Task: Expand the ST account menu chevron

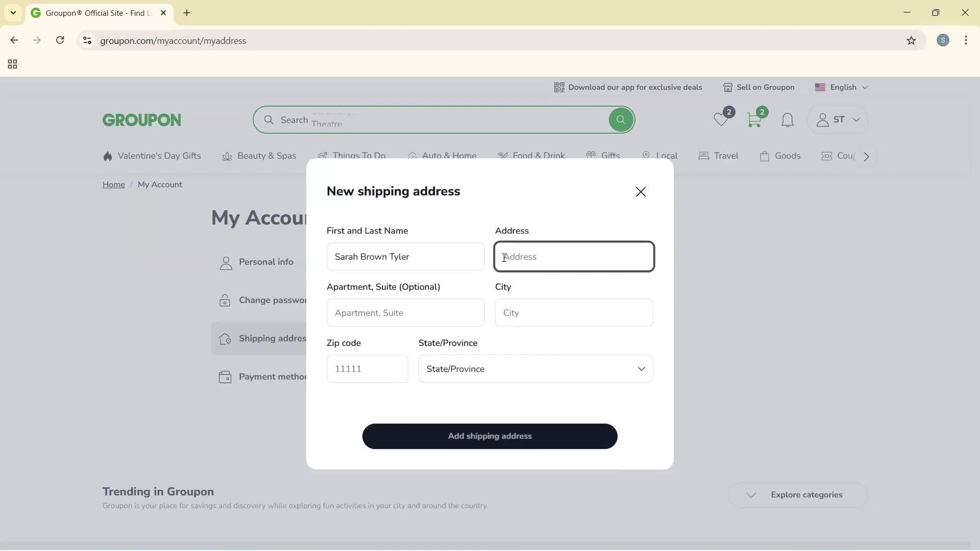Action: pos(856,120)
